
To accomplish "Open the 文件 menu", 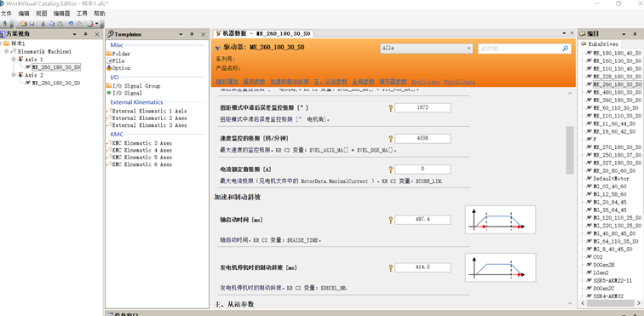I will (x=6, y=13).
